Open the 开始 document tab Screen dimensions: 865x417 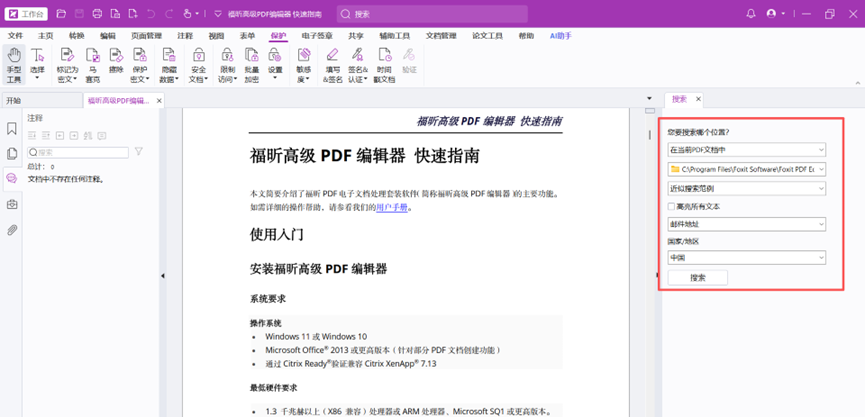pos(14,101)
